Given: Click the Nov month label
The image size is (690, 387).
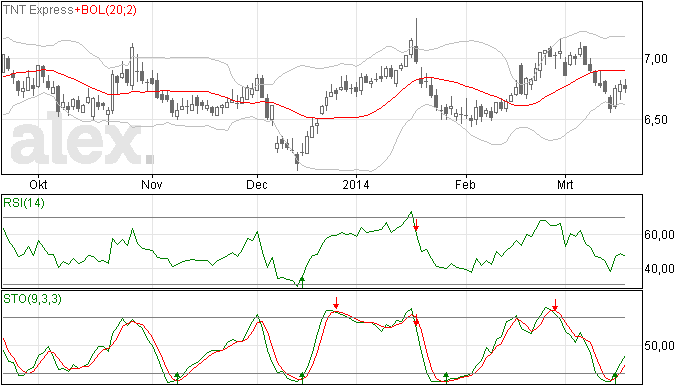Looking at the screenshot, I should coord(152,184).
